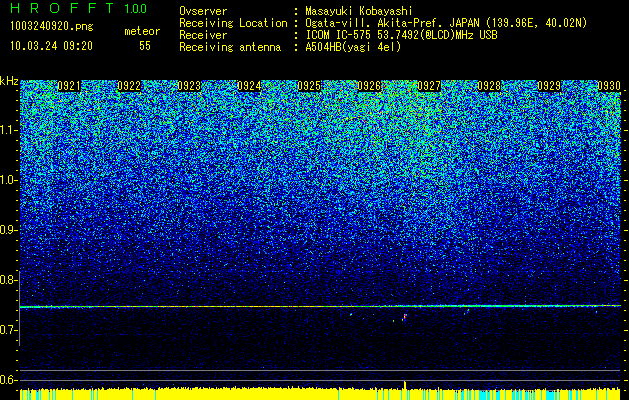Click the 'meteor' label
Image resolution: width=629 pixels, height=400 pixels.
coord(142,31)
